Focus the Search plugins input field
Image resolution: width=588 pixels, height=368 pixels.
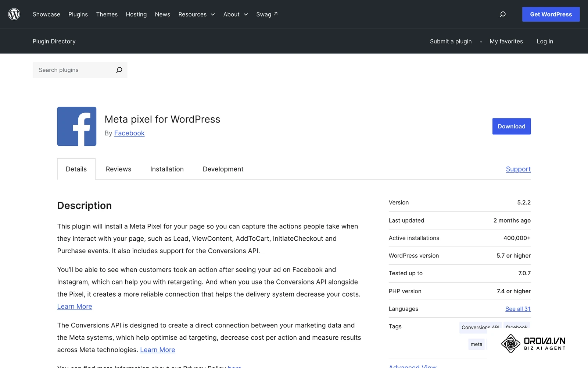click(80, 70)
